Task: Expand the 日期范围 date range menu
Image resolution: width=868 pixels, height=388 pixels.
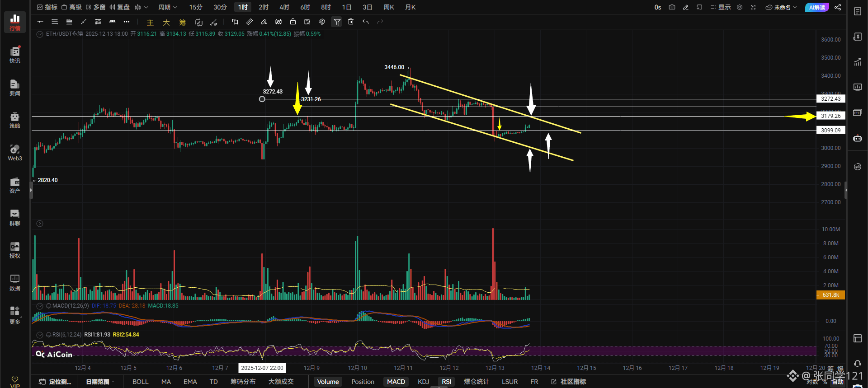Action: (x=98, y=382)
